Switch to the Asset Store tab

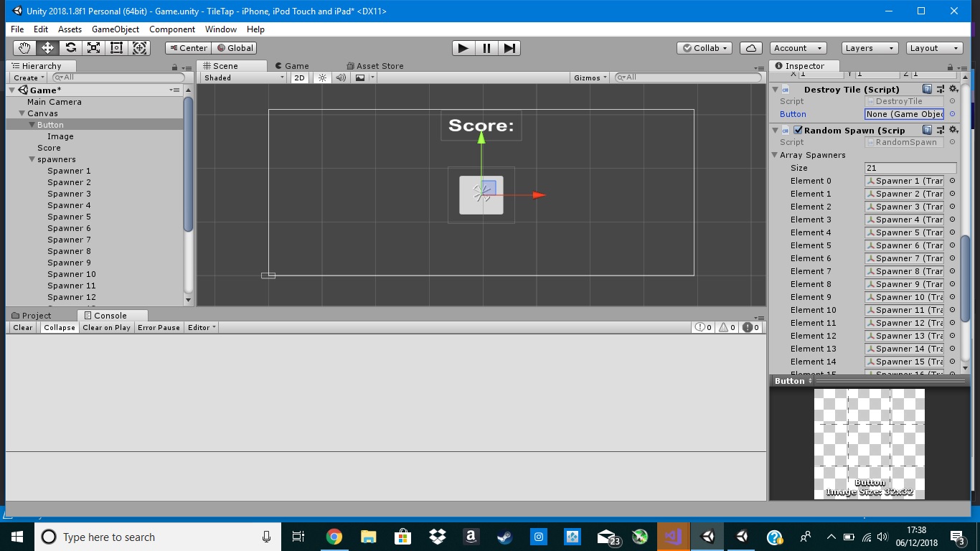374,65
